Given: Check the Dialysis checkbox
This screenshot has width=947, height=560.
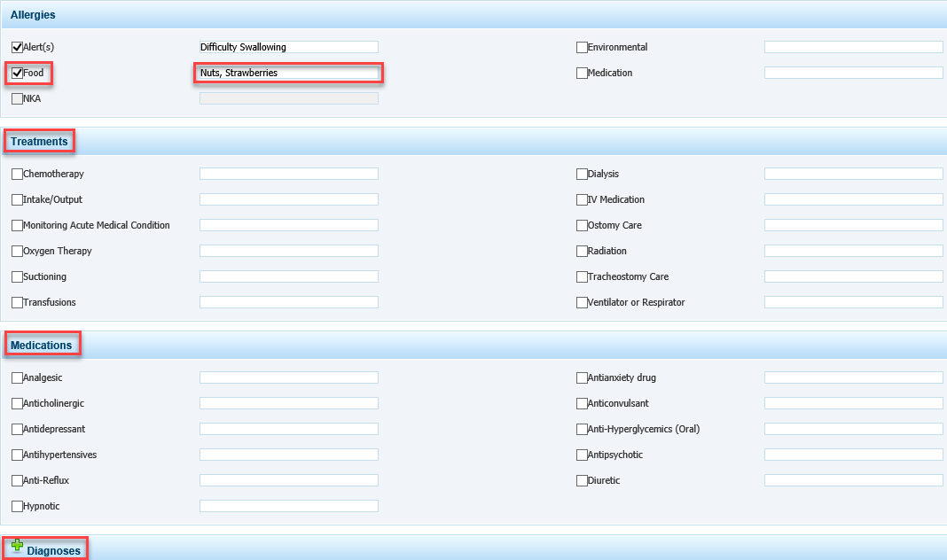Looking at the screenshot, I should pyautogui.click(x=582, y=175).
